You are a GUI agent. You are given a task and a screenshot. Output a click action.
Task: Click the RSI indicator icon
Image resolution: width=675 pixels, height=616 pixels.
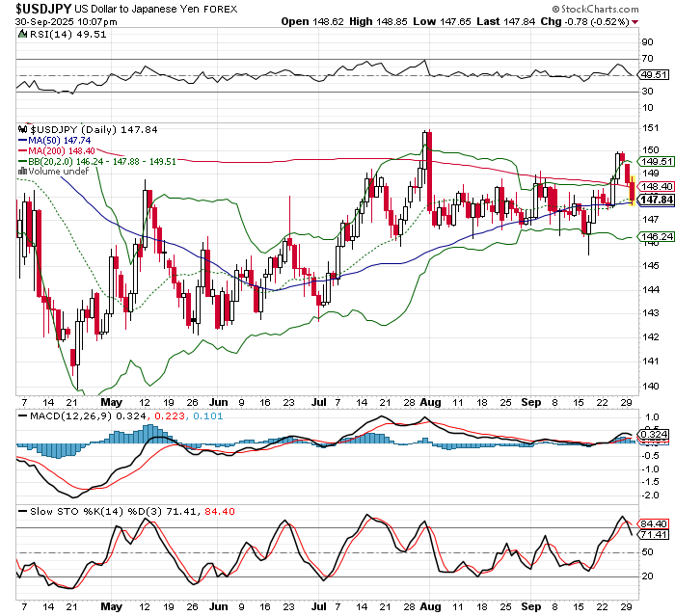tap(23, 35)
